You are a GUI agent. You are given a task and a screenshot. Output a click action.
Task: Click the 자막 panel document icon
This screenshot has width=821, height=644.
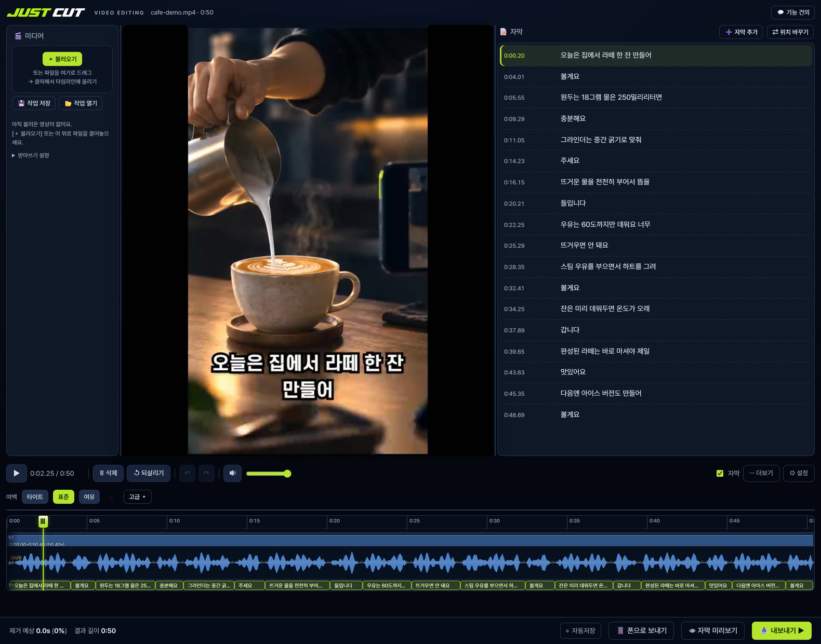coord(503,32)
